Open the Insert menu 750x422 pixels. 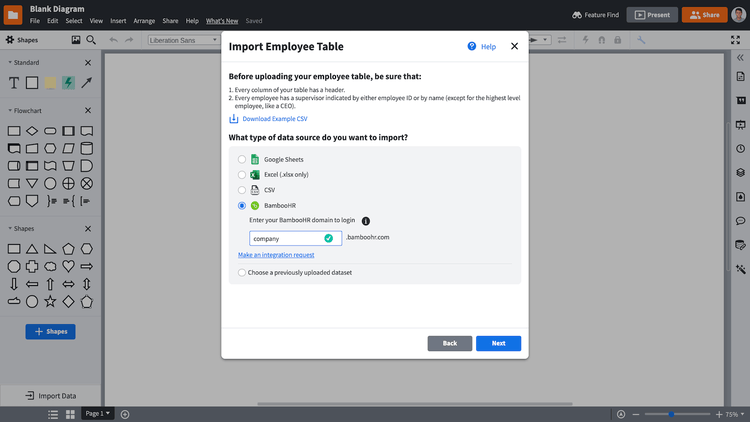tap(118, 21)
